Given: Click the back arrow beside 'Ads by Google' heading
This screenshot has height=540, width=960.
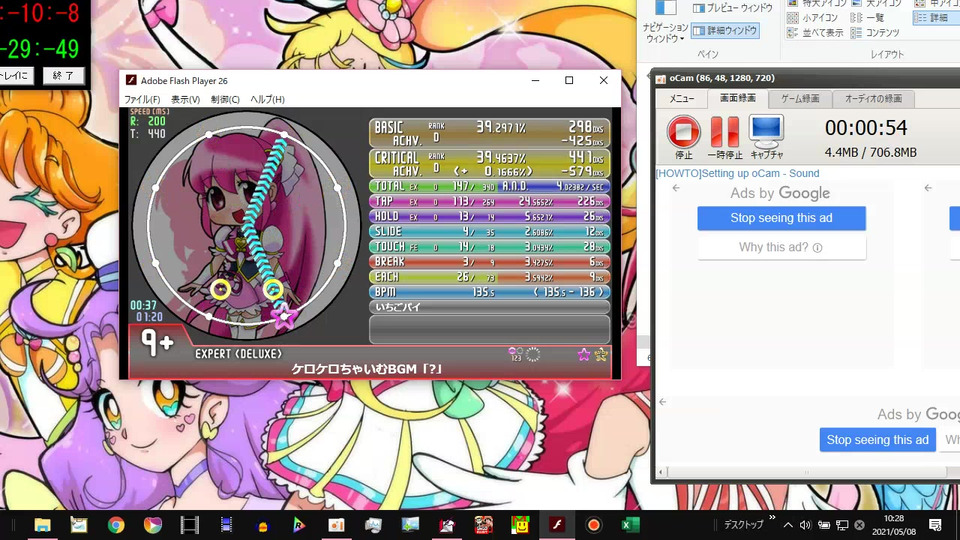Looking at the screenshot, I should point(676,188).
